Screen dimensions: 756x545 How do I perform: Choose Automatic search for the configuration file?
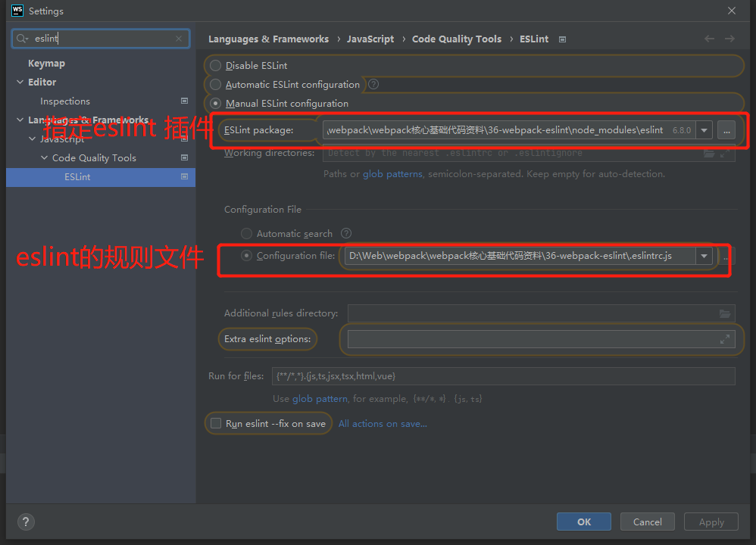[x=246, y=234]
